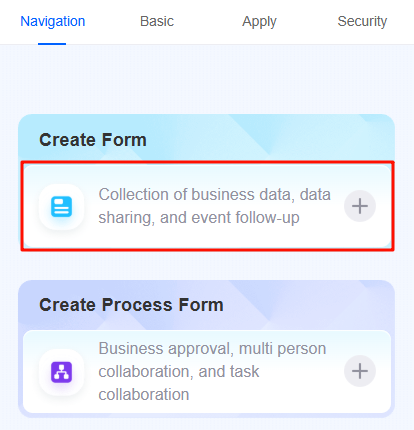Screen dimensions: 414x430
Task: Click the blue underline beneath Navigation tab
Action: point(52,43)
